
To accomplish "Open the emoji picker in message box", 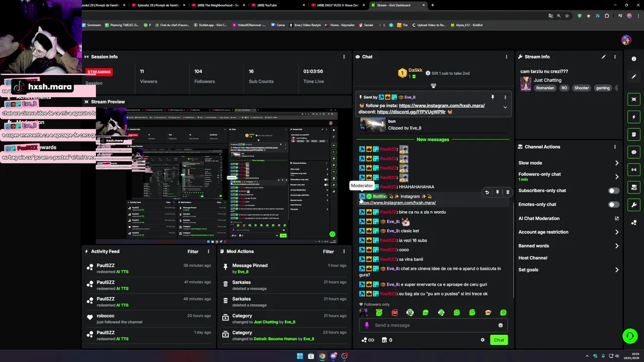I will pos(500,325).
